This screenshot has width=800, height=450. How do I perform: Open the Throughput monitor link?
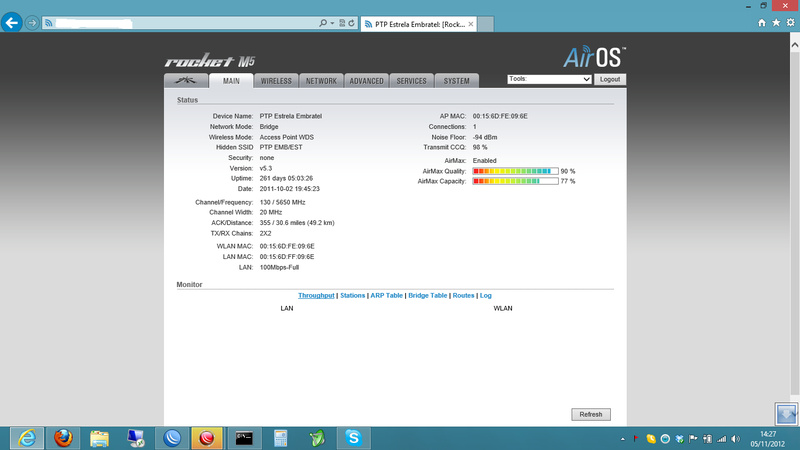click(316, 295)
